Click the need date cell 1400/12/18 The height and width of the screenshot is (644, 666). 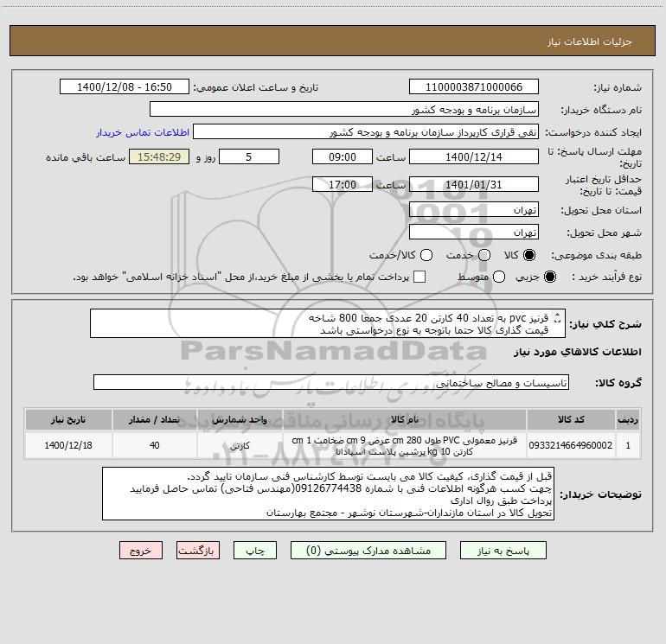(68, 445)
